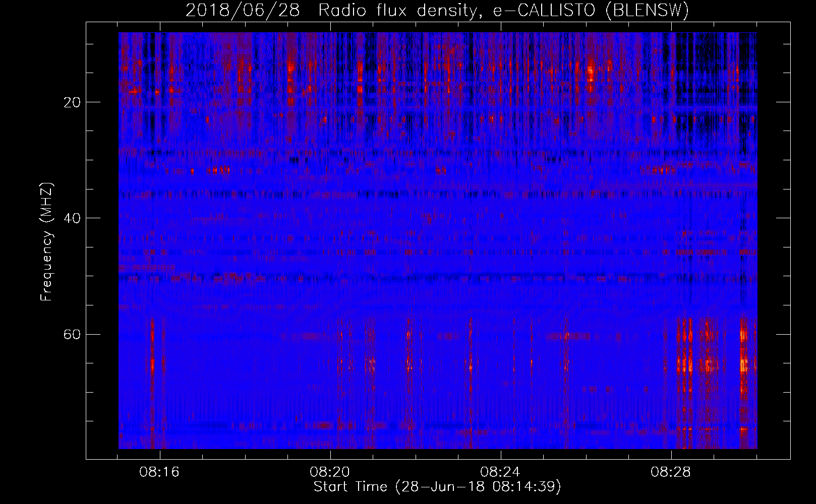Click the 08:16 time tick label
The width and height of the screenshot is (816, 504).
pyautogui.click(x=160, y=473)
